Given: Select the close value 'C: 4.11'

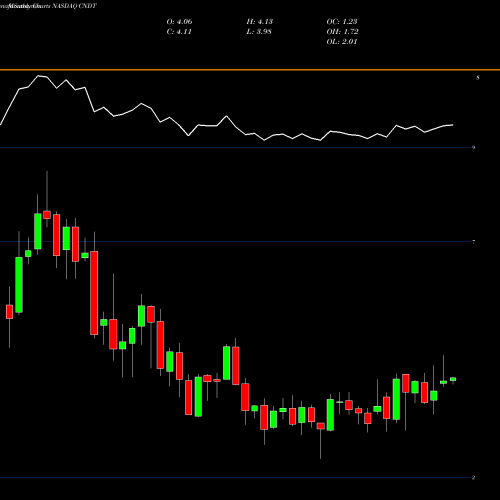Looking at the screenshot, I should click(x=179, y=32).
